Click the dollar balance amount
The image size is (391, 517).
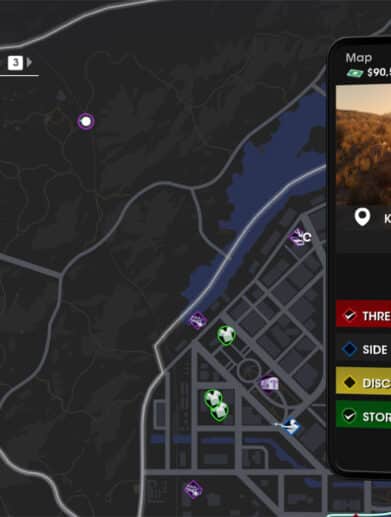[379, 73]
